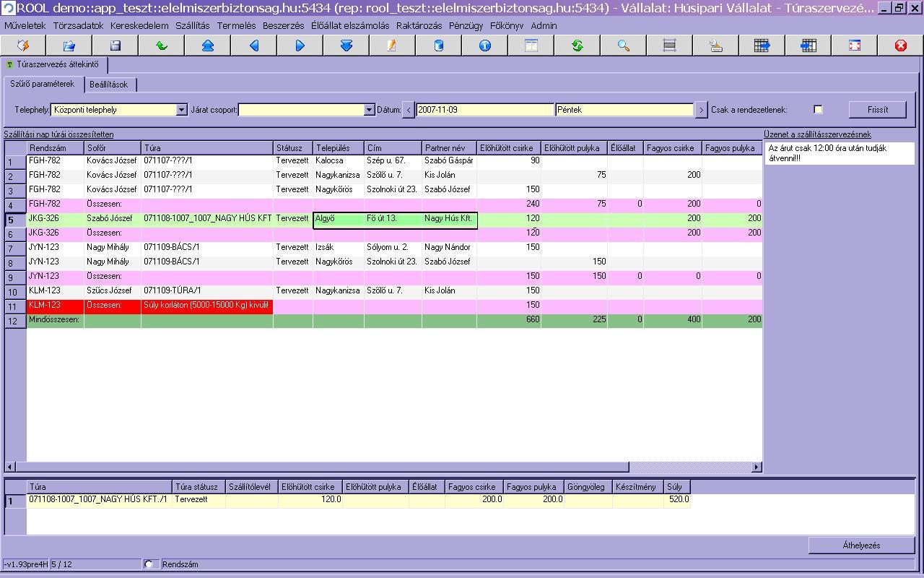The width and height of the screenshot is (924, 578).
Task: Click the red close X toolbar icon
Action: tap(900, 46)
